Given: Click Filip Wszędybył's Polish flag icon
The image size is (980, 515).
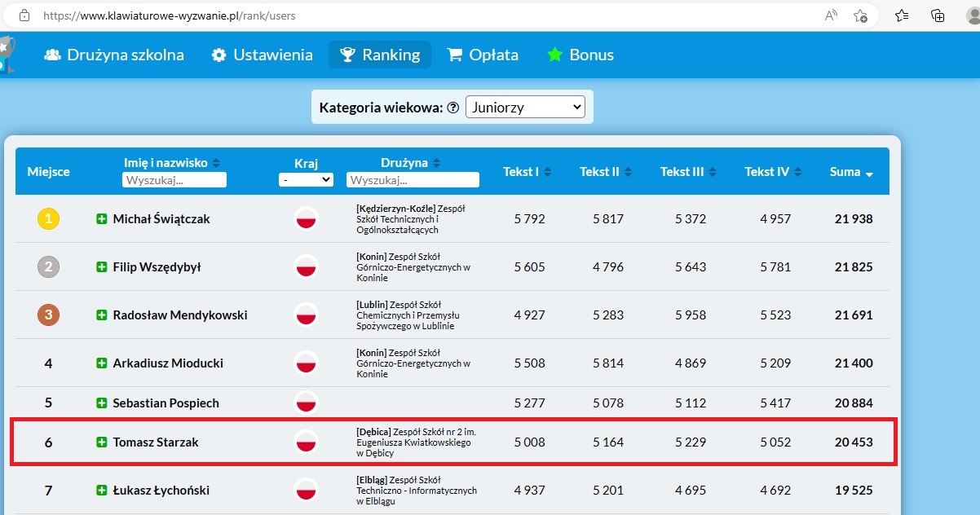Looking at the screenshot, I should click(x=306, y=266).
